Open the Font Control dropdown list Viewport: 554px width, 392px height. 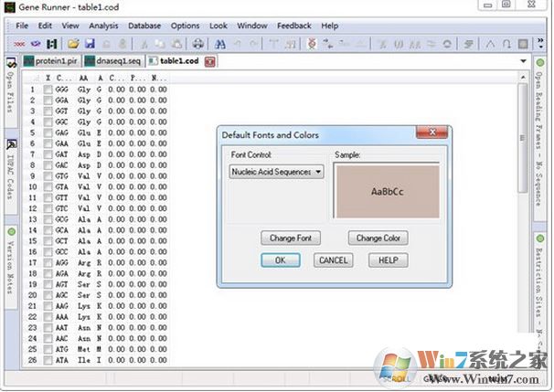[276, 172]
